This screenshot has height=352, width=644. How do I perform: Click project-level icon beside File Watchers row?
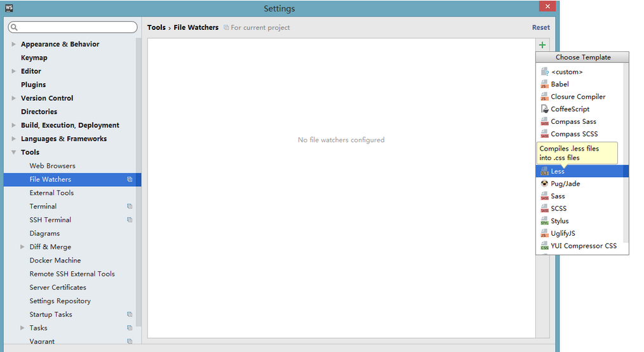click(x=130, y=179)
